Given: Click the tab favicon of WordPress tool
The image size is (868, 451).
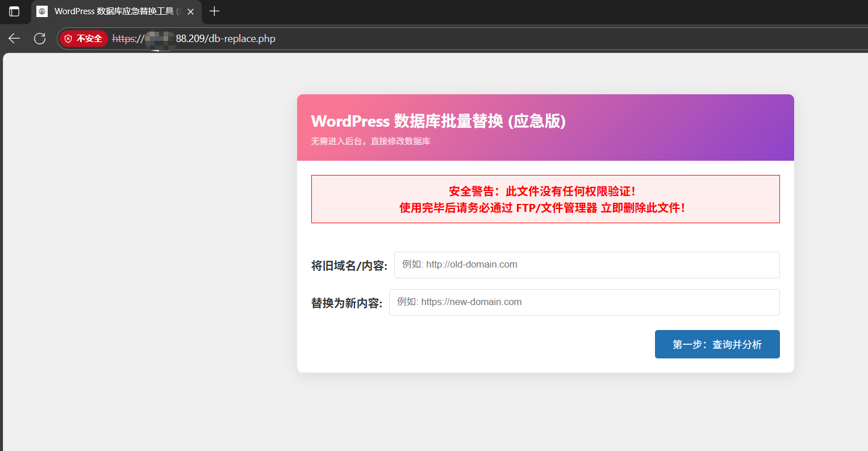Looking at the screenshot, I should (42, 11).
